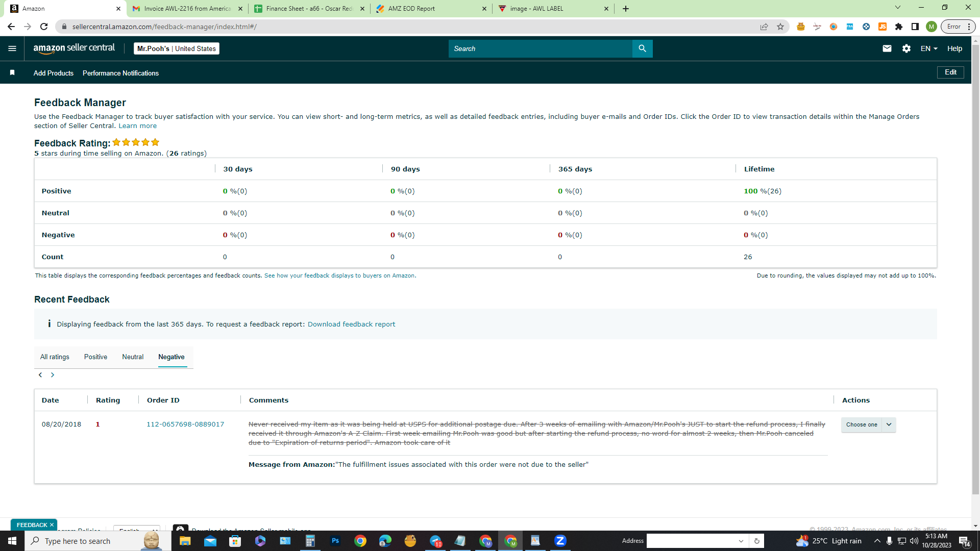The image size is (980, 551).
Task: Open the Chrome profile avatar M
Action: [x=932, y=27]
